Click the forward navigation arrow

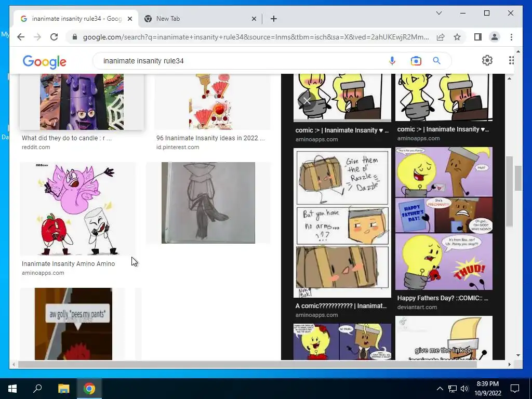(37, 37)
